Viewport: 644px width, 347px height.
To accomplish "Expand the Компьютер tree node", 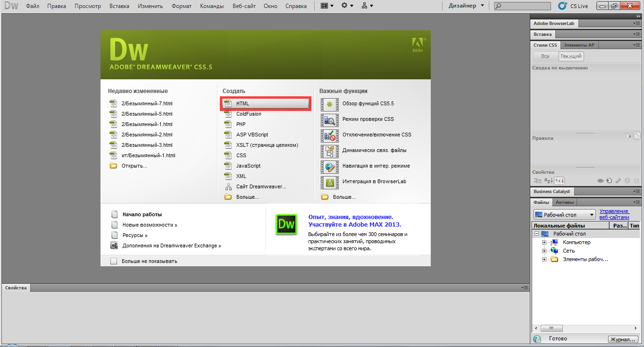I will pyautogui.click(x=544, y=242).
